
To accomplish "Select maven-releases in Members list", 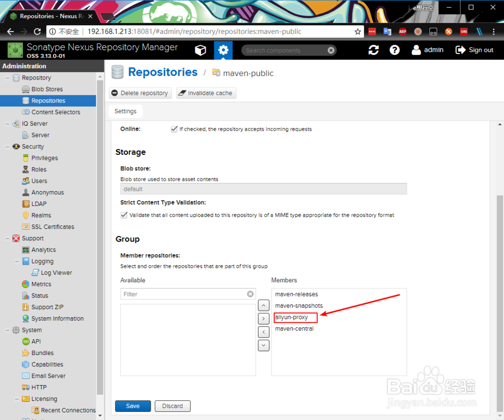I will point(296,294).
